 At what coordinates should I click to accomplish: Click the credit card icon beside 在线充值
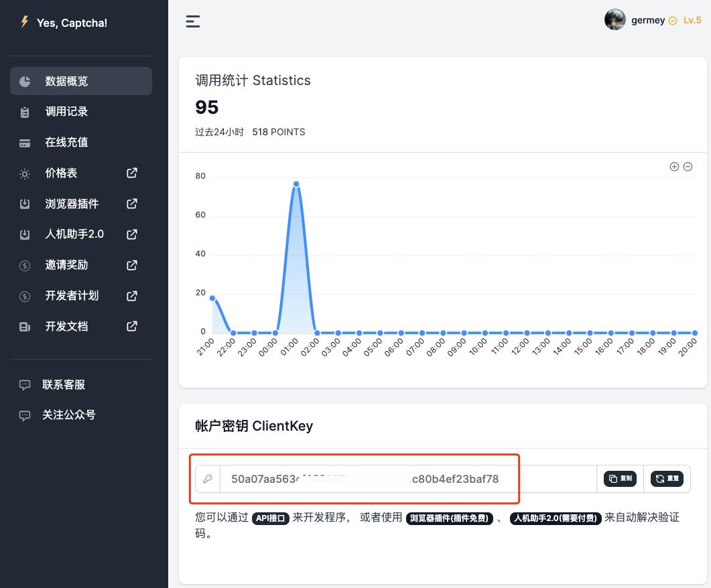(x=25, y=143)
